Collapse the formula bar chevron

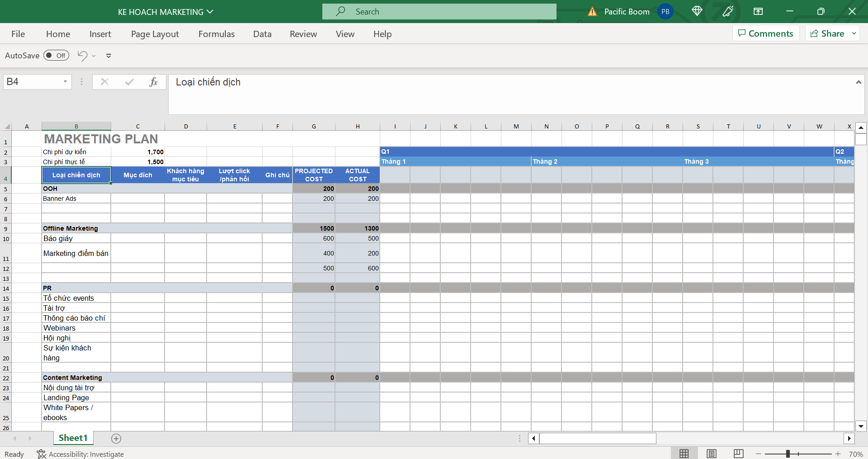coord(858,82)
